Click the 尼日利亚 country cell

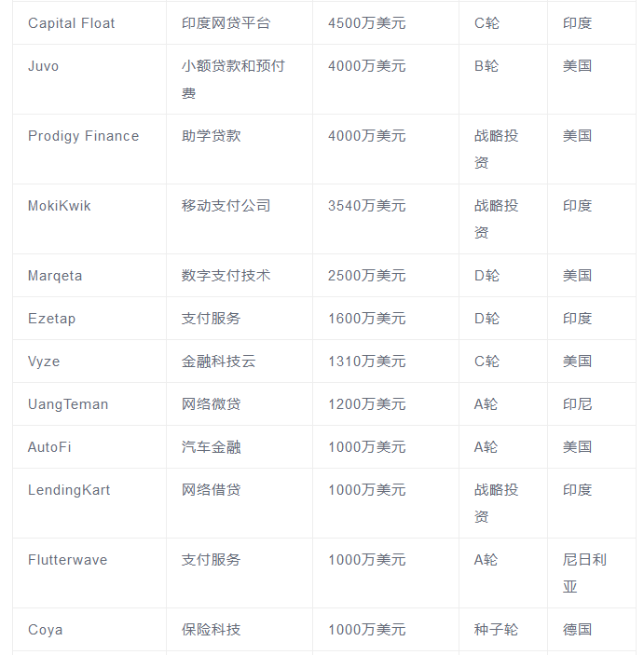point(584,573)
